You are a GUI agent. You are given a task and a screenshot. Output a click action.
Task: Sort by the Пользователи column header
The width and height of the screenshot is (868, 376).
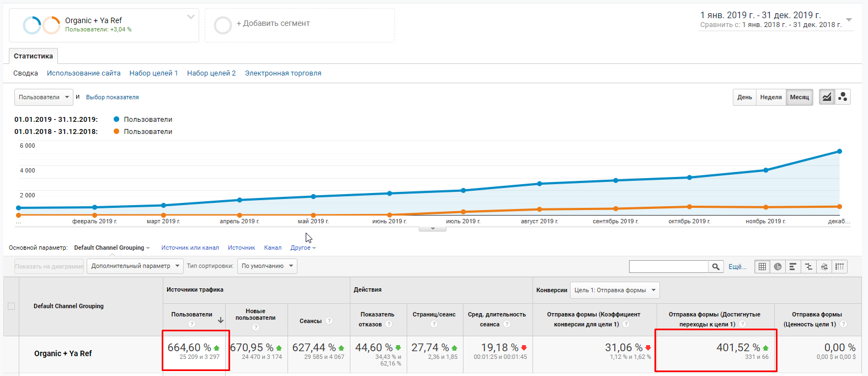tap(191, 314)
